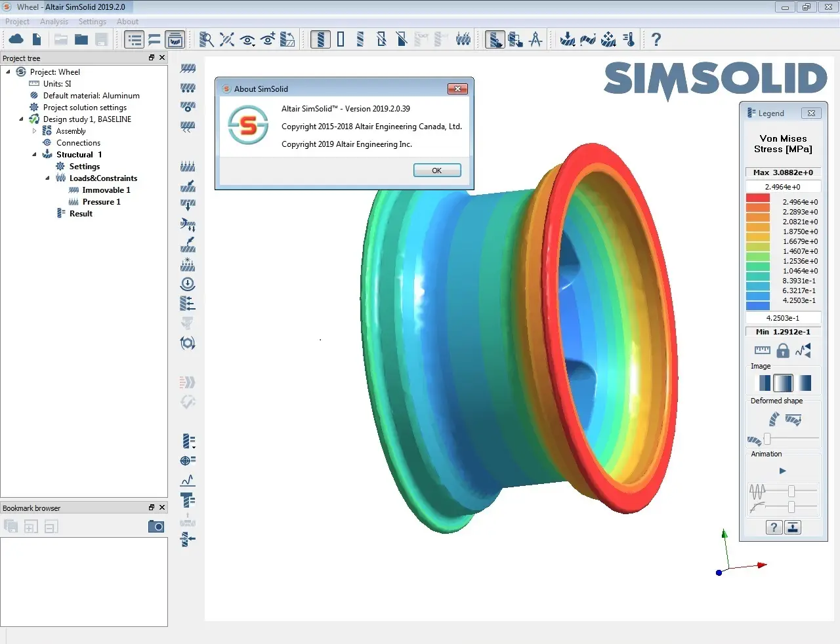840x644 pixels.
Task: Toggle the project tree list view button
Action: pyautogui.click(x=134, y=39)
